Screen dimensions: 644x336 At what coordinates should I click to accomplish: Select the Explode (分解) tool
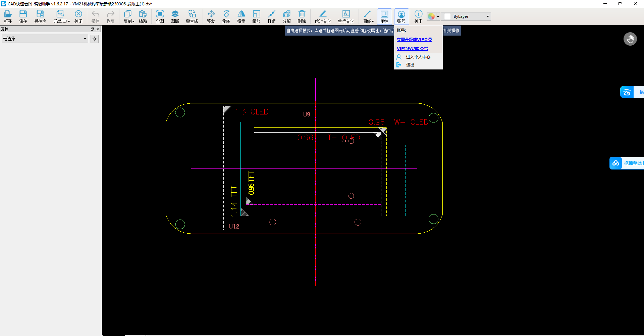coord(286,16)
